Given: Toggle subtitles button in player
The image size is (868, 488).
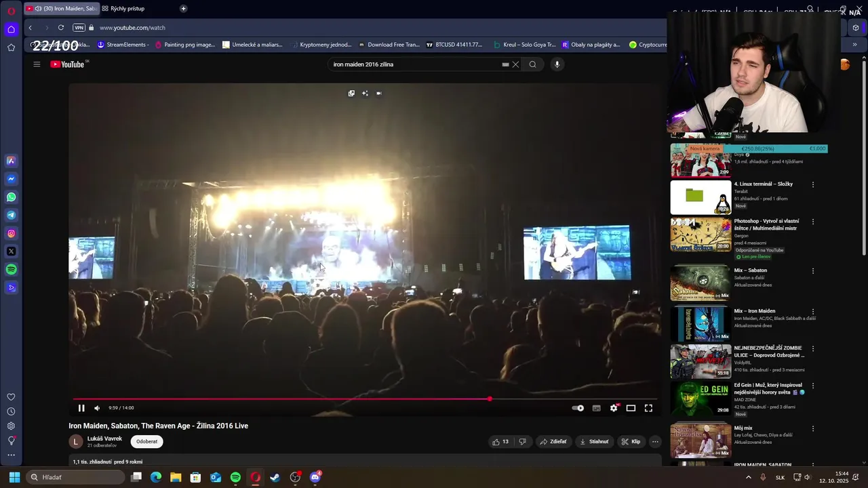Looking at the screenshot, I should [x=596, y=408].
